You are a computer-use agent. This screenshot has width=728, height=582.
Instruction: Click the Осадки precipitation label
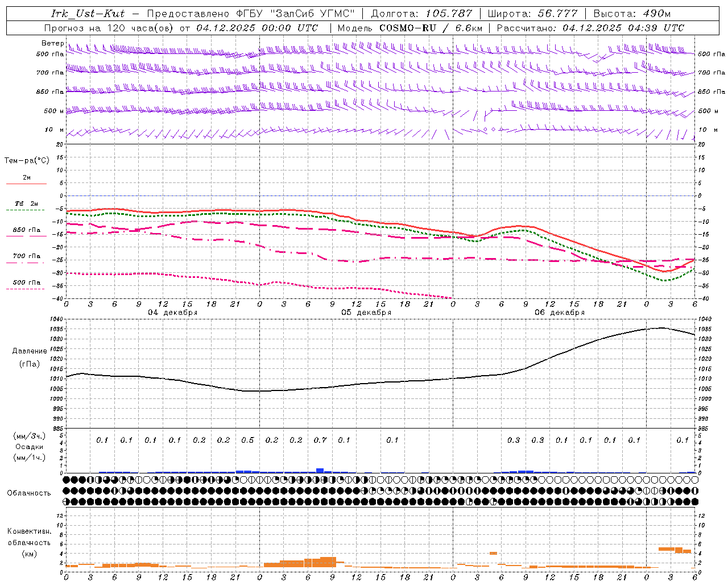coord(30,447)
